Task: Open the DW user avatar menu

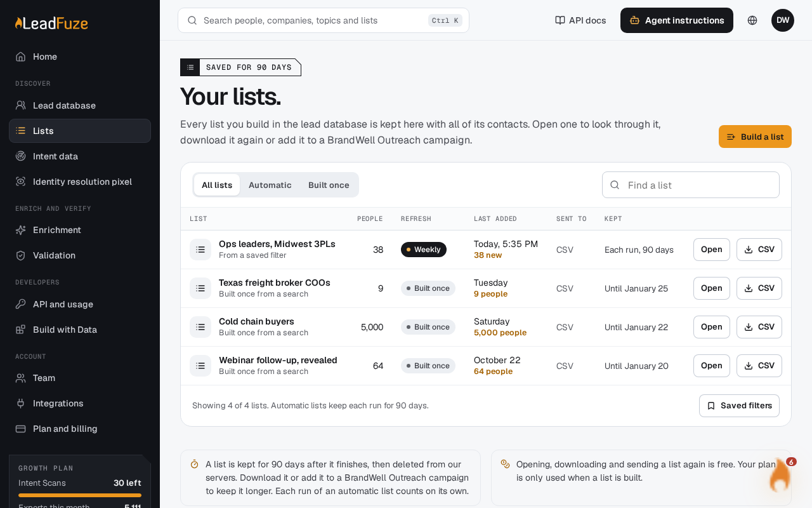Action: [x=783, y=20]
